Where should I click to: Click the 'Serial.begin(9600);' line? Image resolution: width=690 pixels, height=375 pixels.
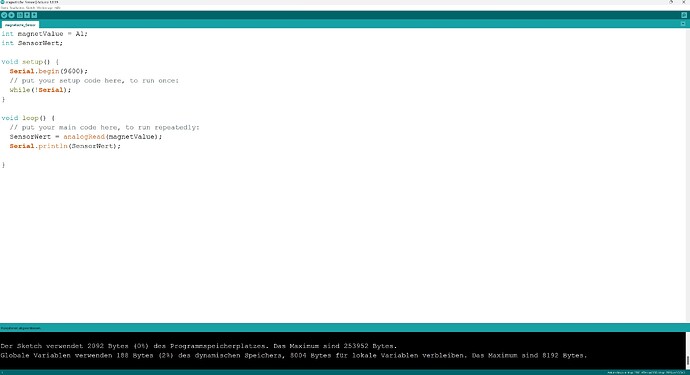click(48, 71)
